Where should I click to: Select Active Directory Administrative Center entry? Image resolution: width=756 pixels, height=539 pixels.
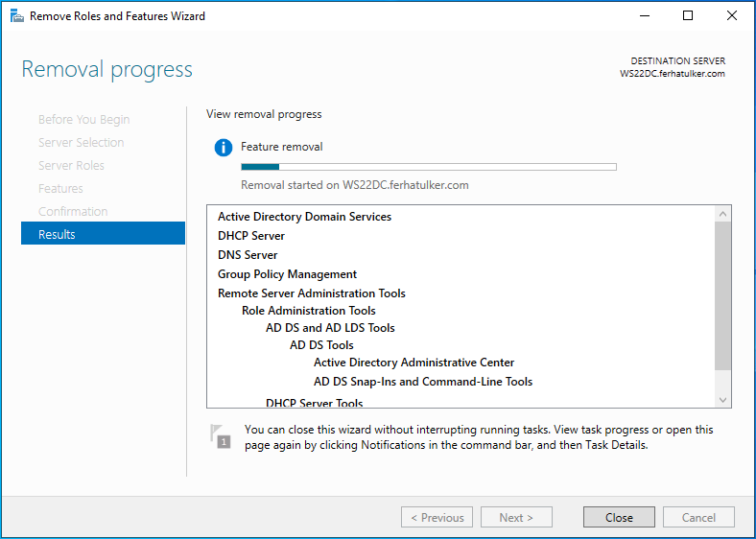(413, 363)
